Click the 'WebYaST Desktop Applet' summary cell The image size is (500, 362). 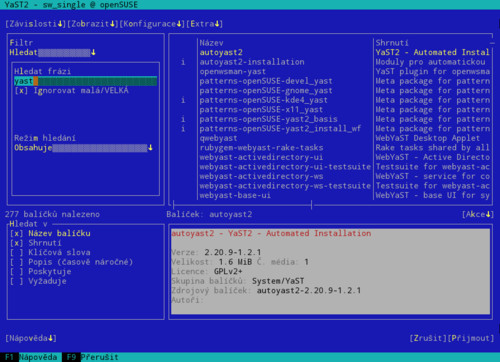(428, 138)
